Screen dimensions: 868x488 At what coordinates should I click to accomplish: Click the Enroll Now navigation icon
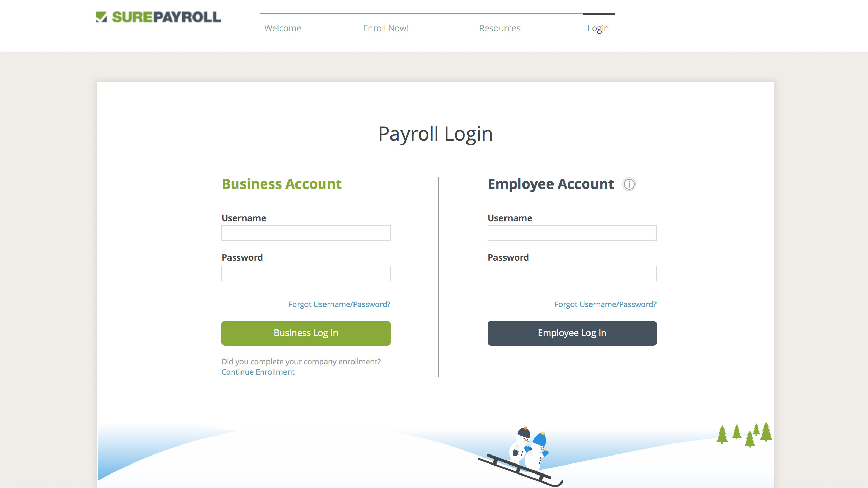point(386,28)
